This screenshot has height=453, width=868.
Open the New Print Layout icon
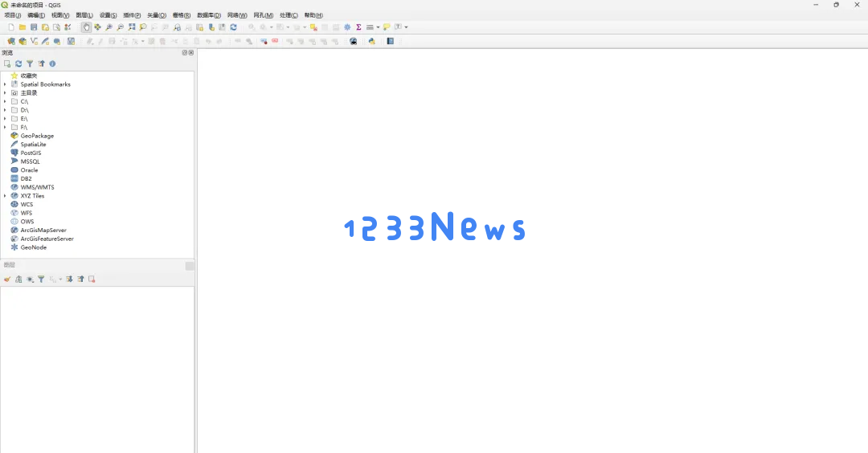[45, 27]
